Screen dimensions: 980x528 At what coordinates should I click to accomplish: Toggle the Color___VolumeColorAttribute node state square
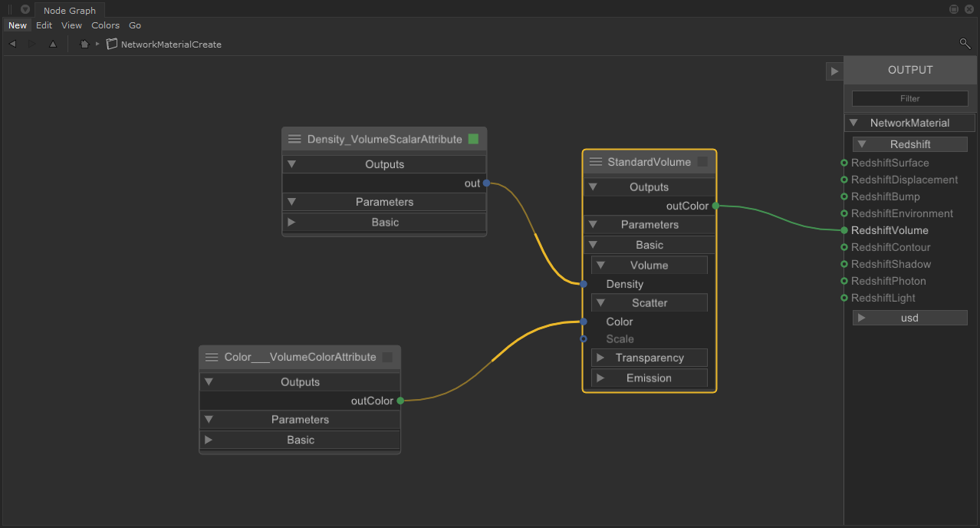pos(387,357)
